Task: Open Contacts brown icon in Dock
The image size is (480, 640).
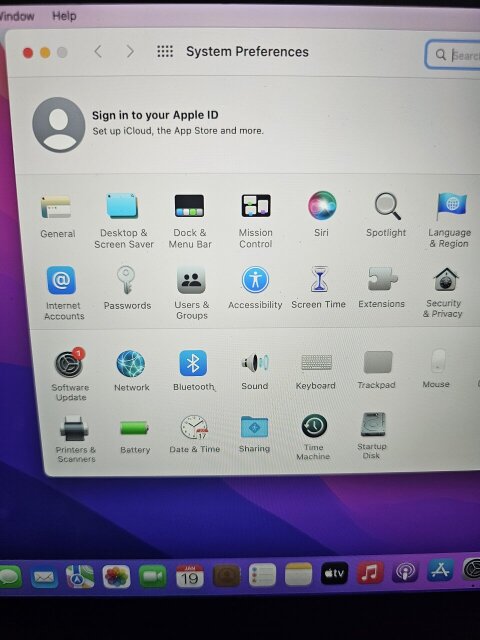Action: (226, 576)
